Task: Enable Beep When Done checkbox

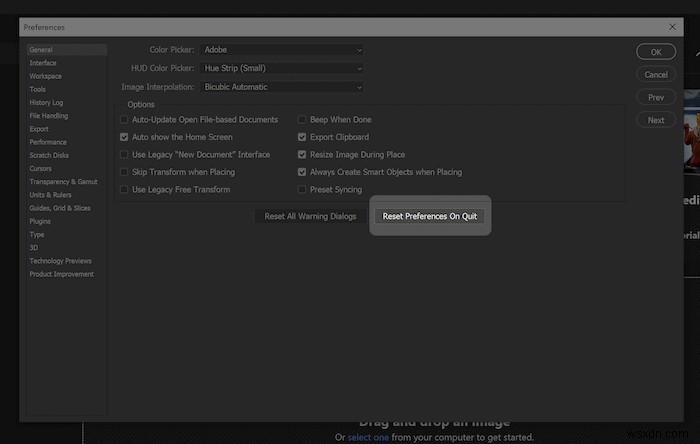Action: pos(302,120)
